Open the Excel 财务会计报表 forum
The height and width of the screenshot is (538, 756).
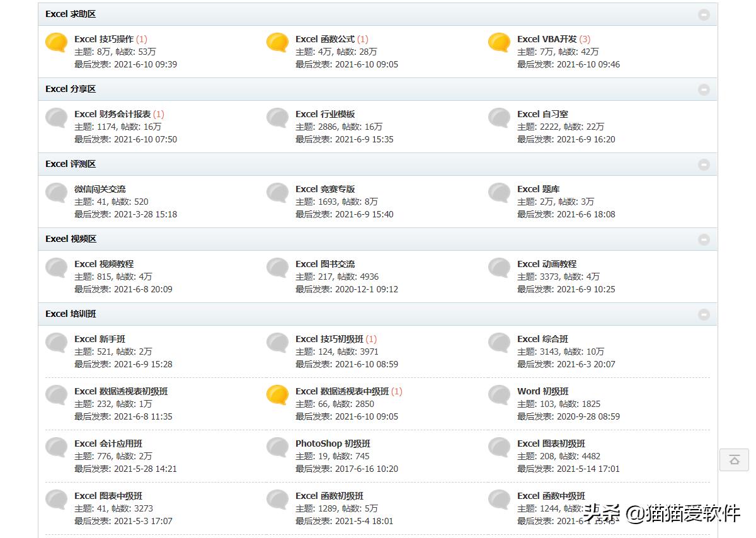click(x=113, y=114)
